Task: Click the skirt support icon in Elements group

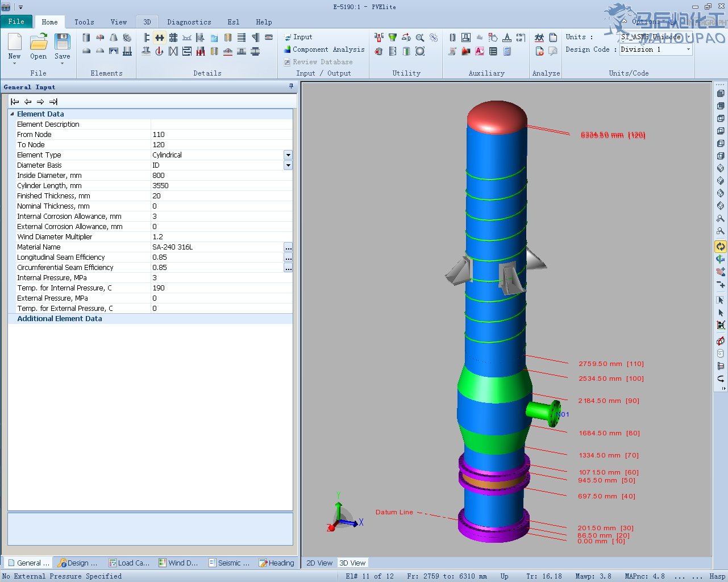Action: pos(127,51)
